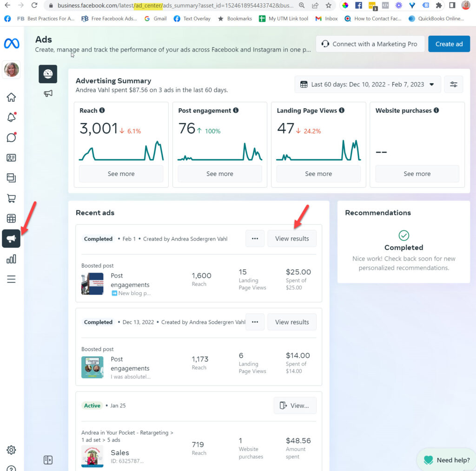Viewport: 476px width, 471px height.
Task: Click the Help question mark icon
Action: coord(11,469)
